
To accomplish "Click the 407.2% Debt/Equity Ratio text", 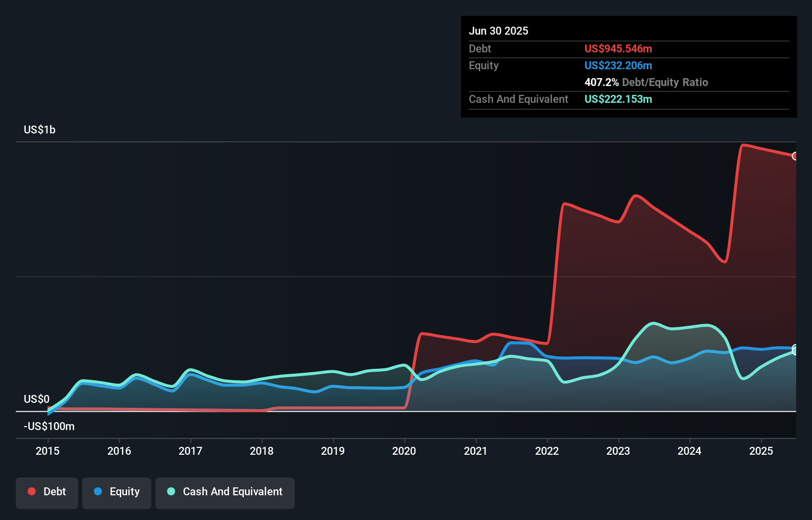I will point(646,82).
